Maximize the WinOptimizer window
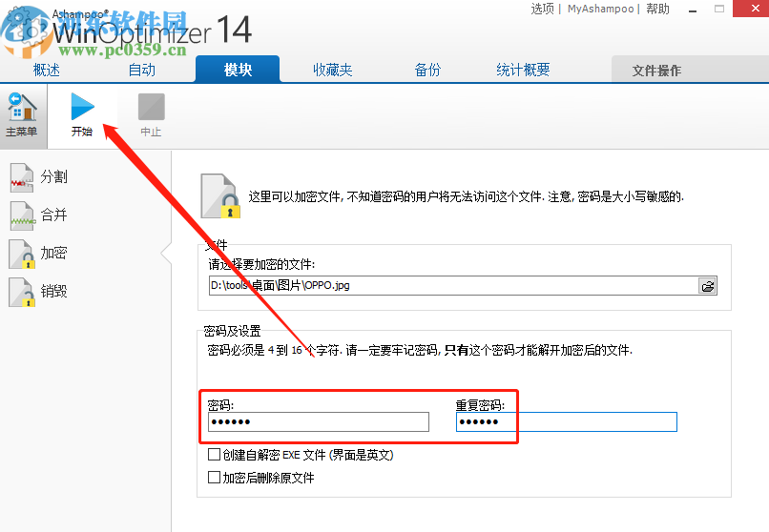The height and width of the screenshot is (532, 769). [x=719, y=9]
